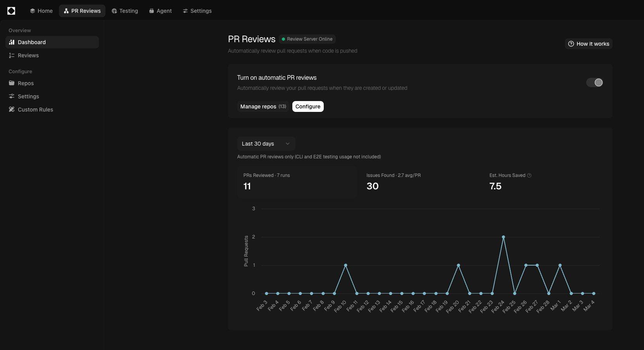Click the Reviews list icon in sidebar
The height and width of the screenshot is (350, 644).
[12, 55]
